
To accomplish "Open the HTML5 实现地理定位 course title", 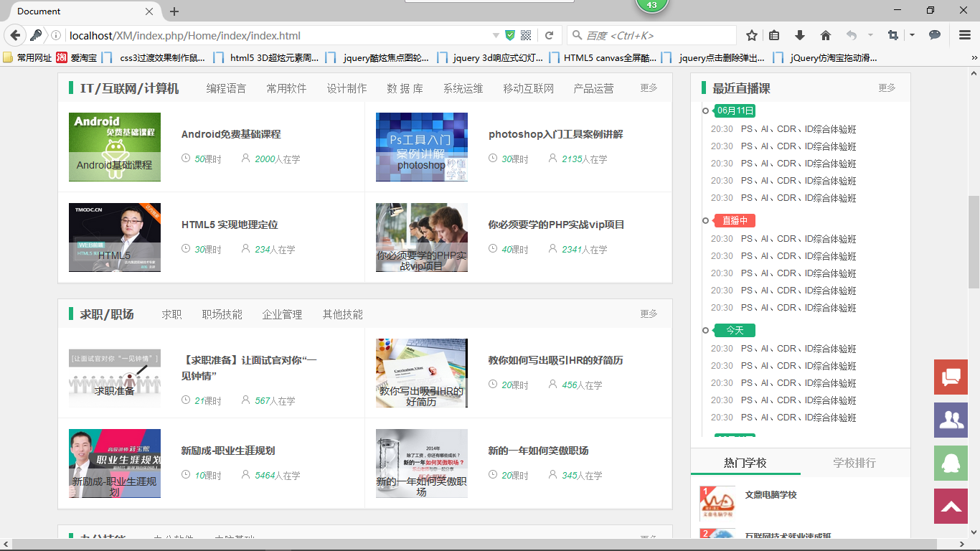I will pyautogui.click(x=230, y=225).
